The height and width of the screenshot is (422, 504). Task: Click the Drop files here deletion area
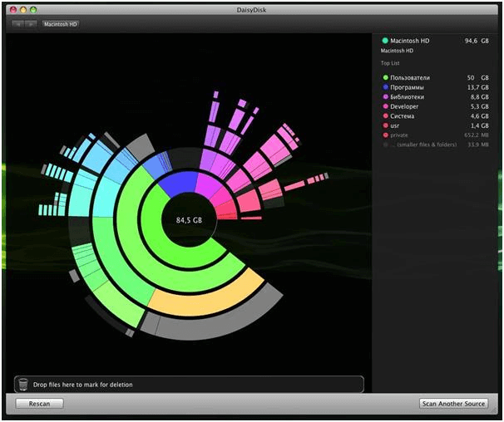(189, 384)
